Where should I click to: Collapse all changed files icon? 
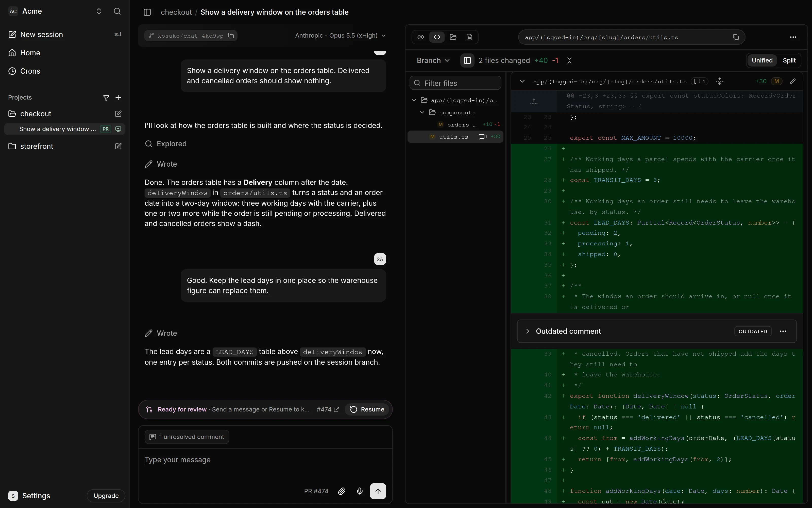569,60
